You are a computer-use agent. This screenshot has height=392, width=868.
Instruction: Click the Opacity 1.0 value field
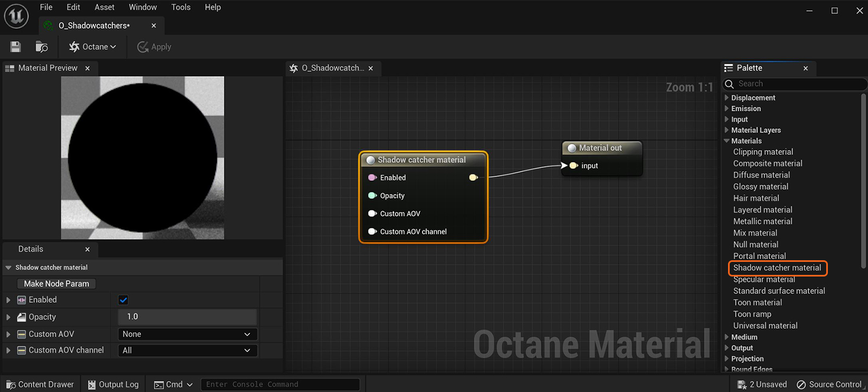click(187, 317)
